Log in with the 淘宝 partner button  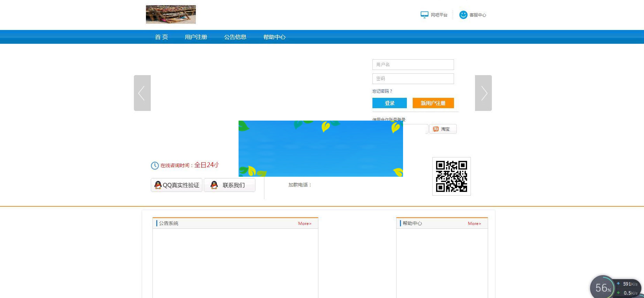click(x=443, y=129)
